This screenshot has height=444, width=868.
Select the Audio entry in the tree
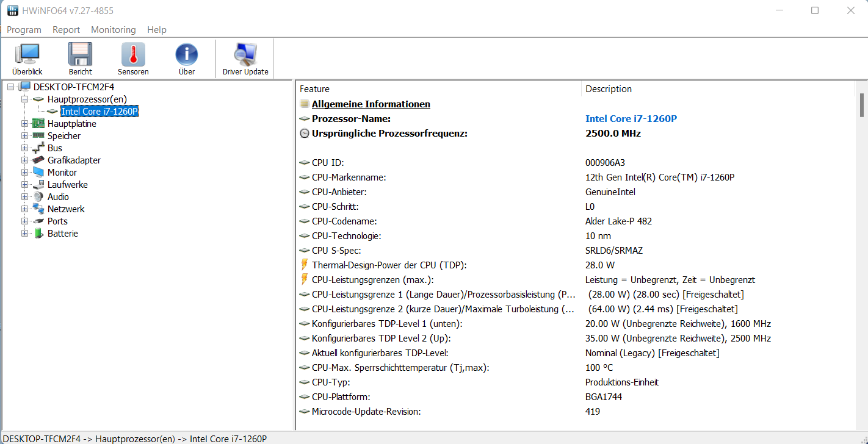coord(58,197)
